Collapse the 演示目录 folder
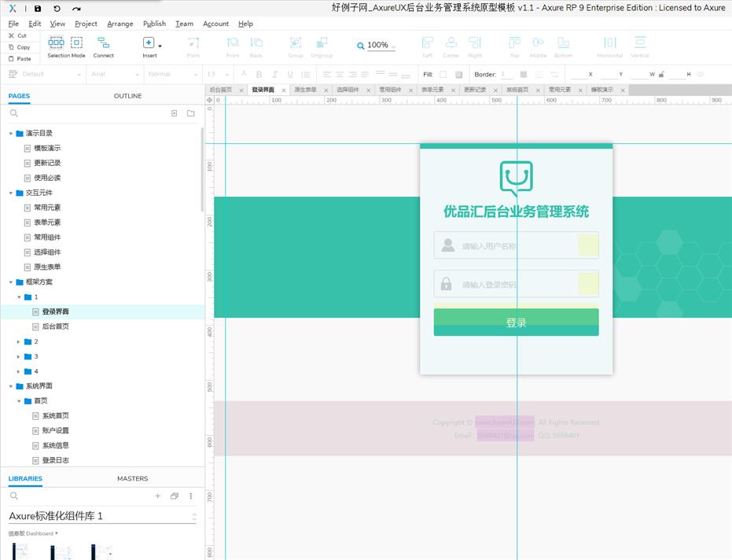 (11, 134)
